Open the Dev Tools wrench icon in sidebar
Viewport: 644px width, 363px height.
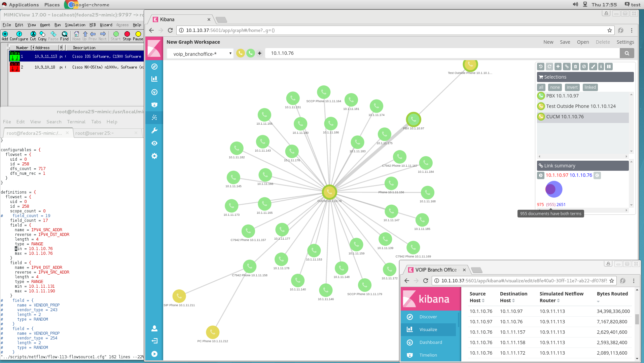[154, 130]
